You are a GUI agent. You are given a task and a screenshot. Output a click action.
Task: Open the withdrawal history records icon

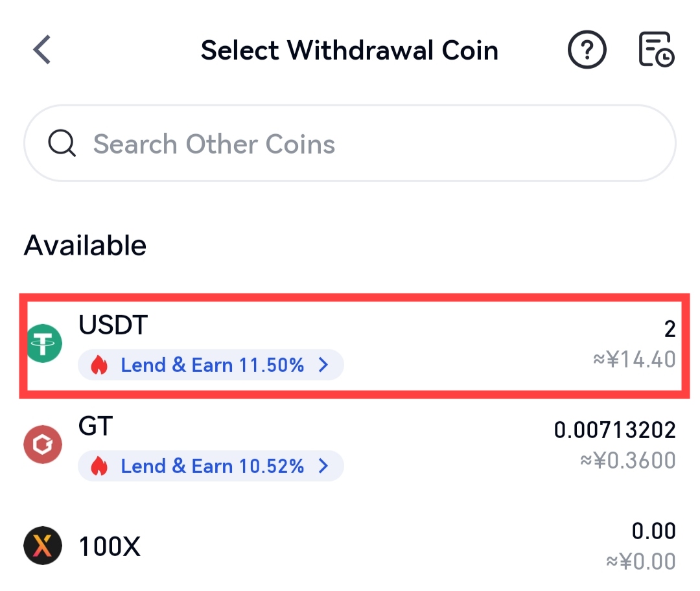[656, 49]
